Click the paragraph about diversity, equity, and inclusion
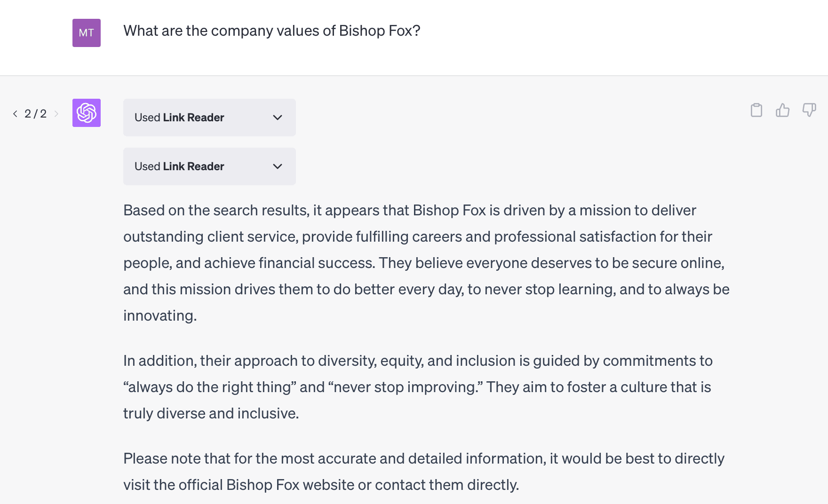 pos(418,387)
